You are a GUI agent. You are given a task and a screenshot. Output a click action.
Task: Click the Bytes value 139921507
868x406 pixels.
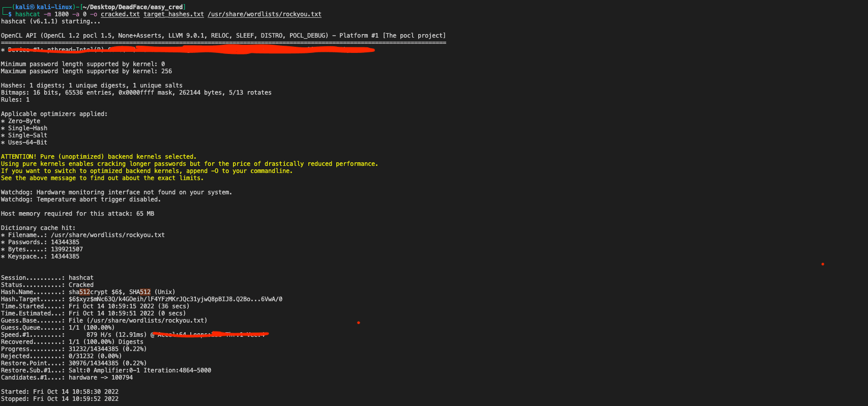67,249
